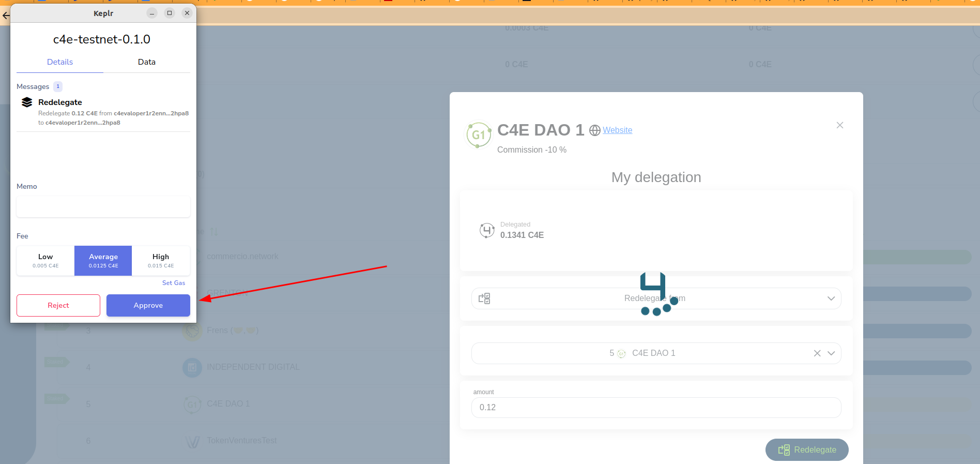Choose the Low fee option
The height and width of the screenshot is (464, 980).
click(x=45, y=261)
